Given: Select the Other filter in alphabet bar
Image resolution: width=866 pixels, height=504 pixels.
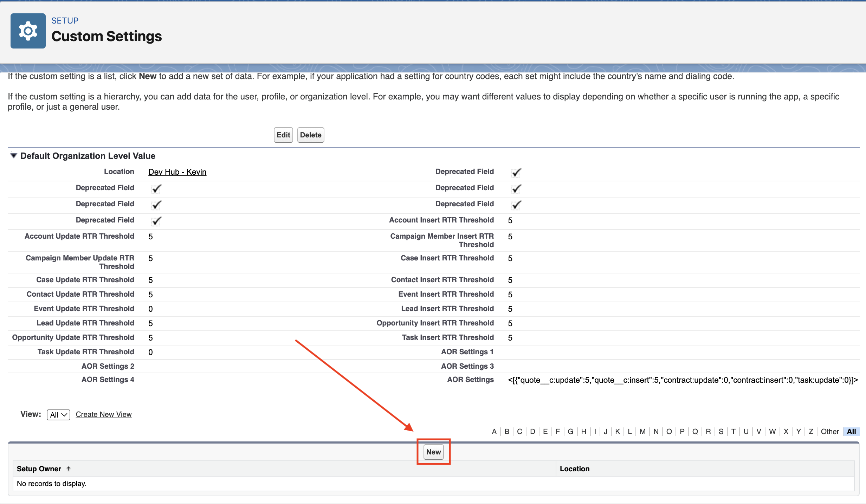Looking at the screenshot, I should click(829, 432).
